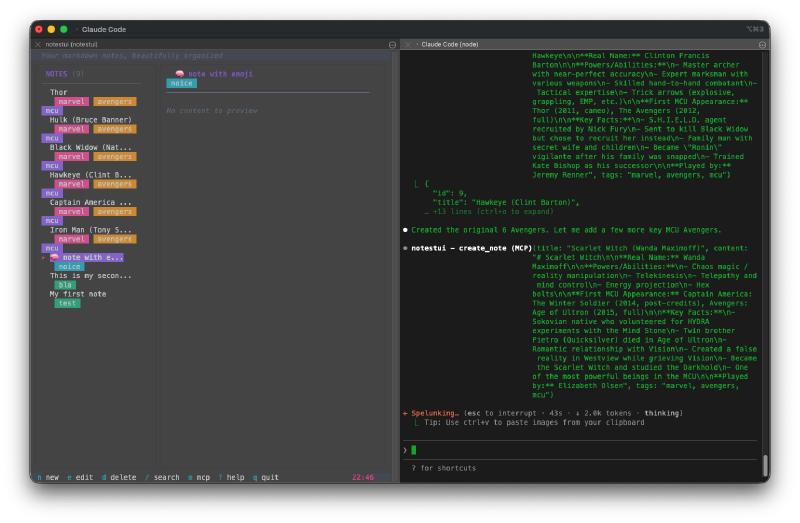Click the brain emoji in the preview title
Image resolution: width=800 pixels, height=523 pixels.
[180, 74]
